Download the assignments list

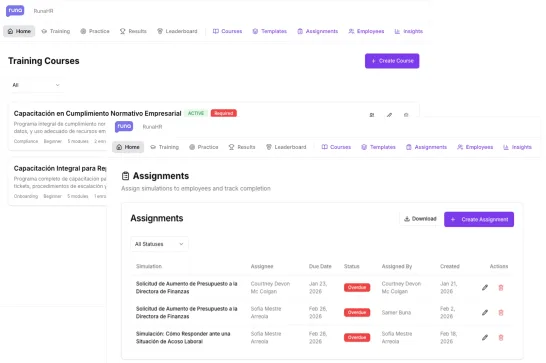pos(420,219)
